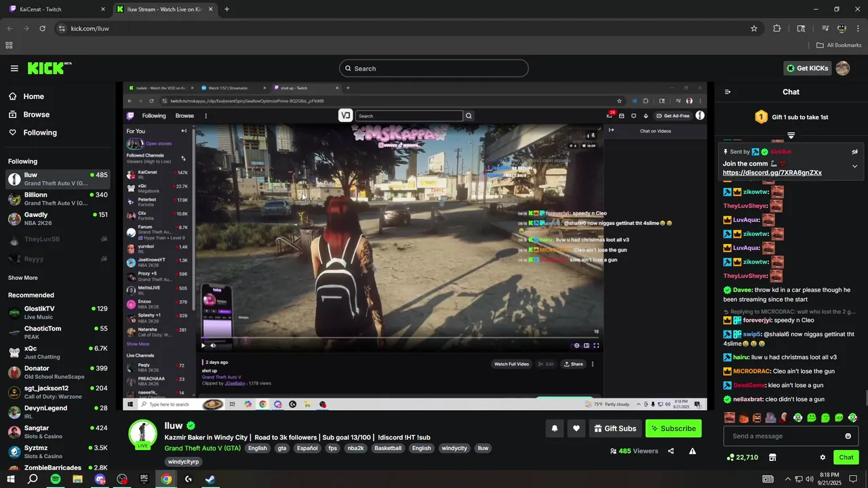This screenshot has width=868, height=488.
Task: Open All Bookmarks folder
Action: coord(839,45)
